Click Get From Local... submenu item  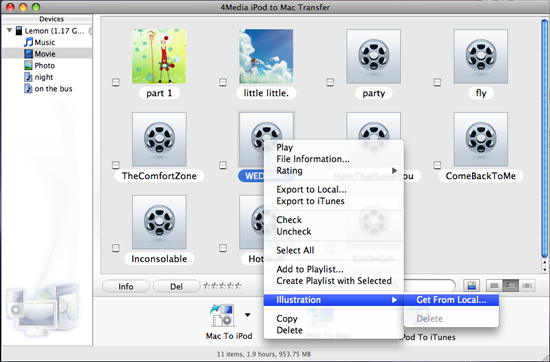pyautogui.click(x=451, y=300)
